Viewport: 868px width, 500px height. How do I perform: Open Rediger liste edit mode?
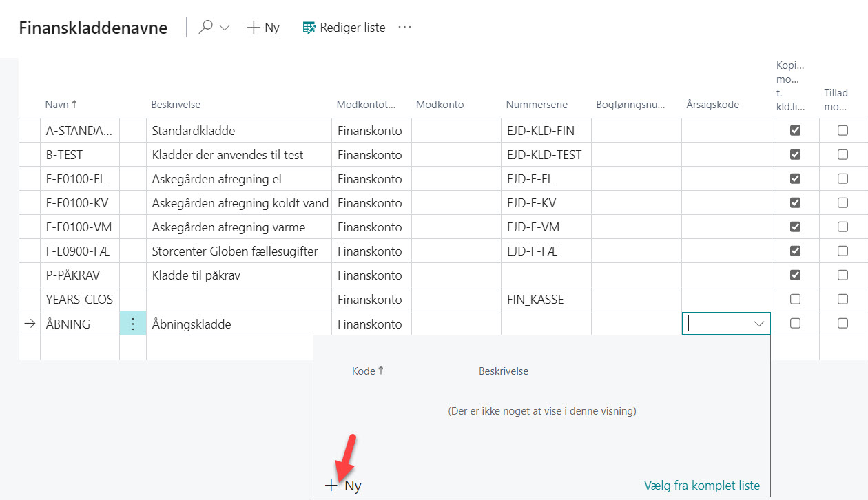(x=344, y=28)
